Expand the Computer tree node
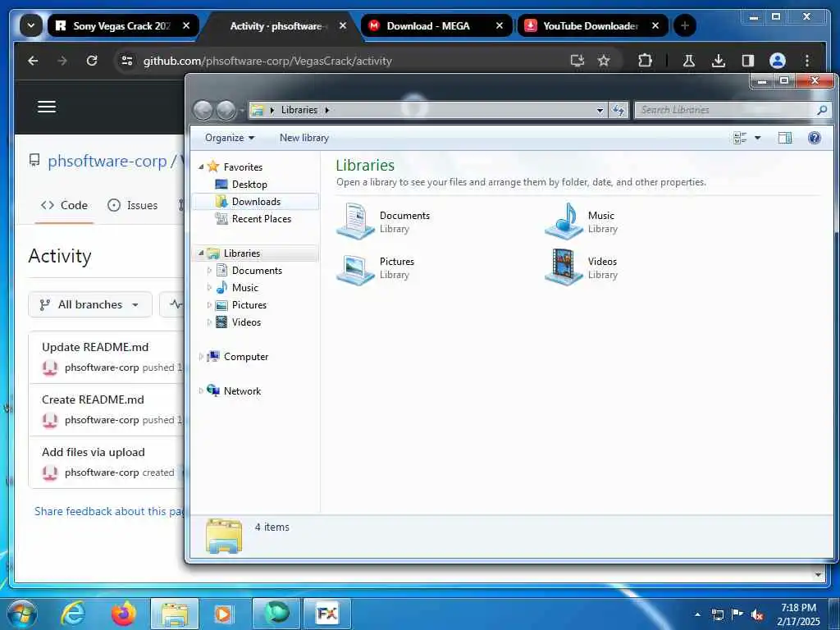The width and height of the screenshot is (840, 630). point(202,356)
